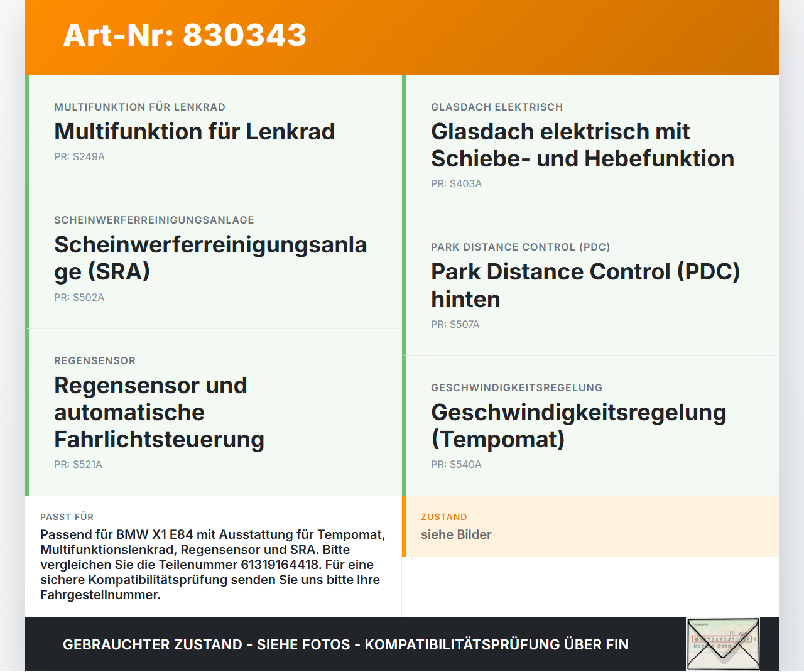Click the PR: S540A code

click(x=456, y=465)
